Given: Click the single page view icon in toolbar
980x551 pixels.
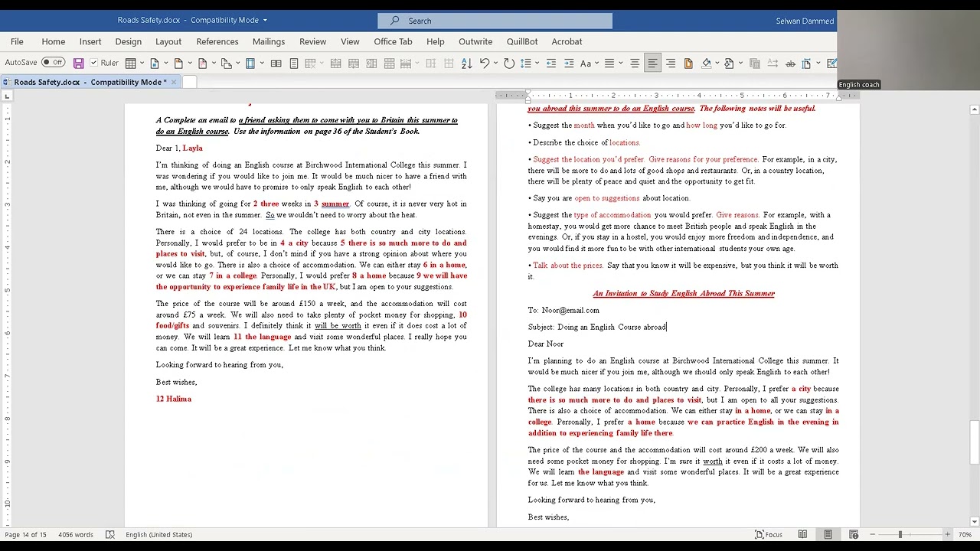Looking at the screenshot, I should pos(293,63).
